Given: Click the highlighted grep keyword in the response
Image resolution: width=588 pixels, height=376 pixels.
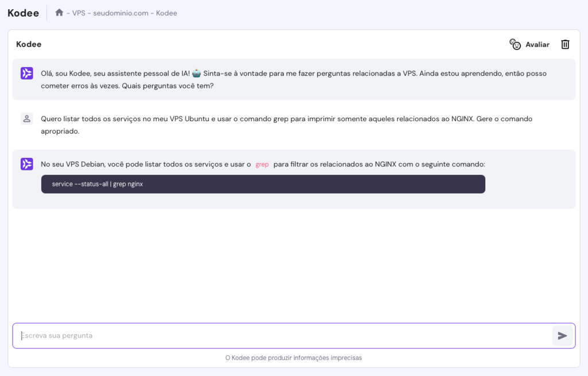Looking at the screenshot, I should pyautogui.click(x=262, y=164).
